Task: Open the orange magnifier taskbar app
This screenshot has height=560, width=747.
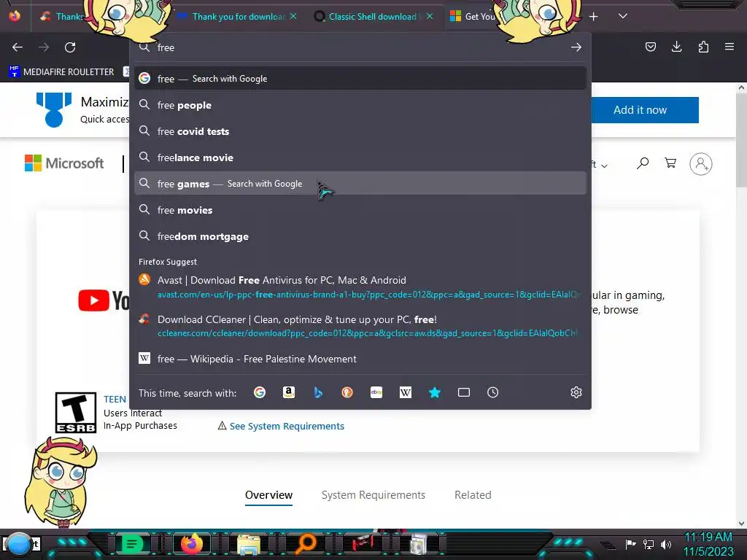Action: (306, 544)
